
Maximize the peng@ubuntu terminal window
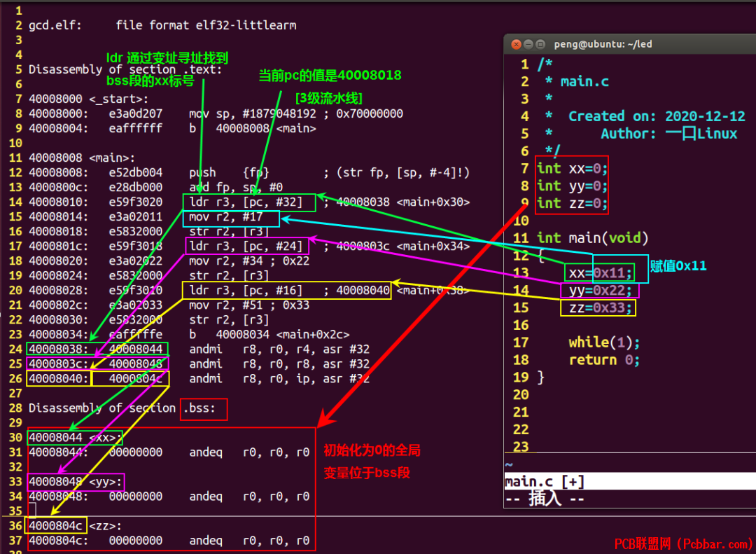pos(540,44)
